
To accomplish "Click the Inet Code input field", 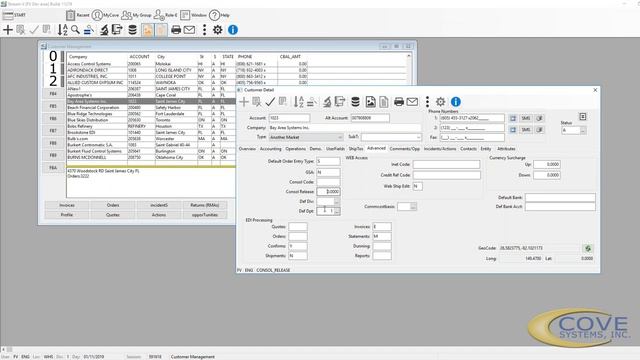I will point(446,164).
